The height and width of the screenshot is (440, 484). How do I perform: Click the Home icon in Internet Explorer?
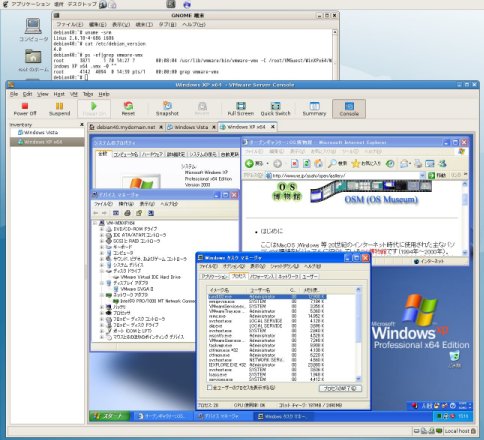tap(318, 163)
